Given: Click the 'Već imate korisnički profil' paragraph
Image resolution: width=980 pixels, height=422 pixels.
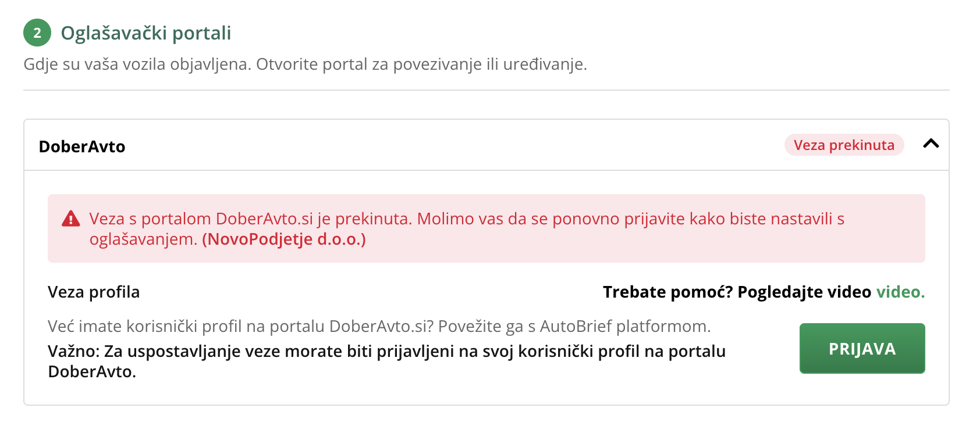Looking at the screenshot, I should [x=379, y=326].
